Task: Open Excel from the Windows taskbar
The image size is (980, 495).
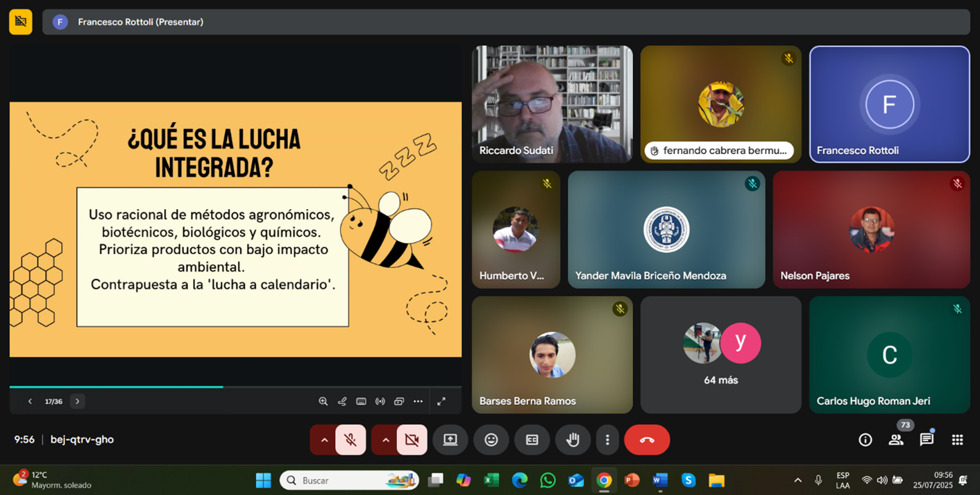Action: point(491,480)
